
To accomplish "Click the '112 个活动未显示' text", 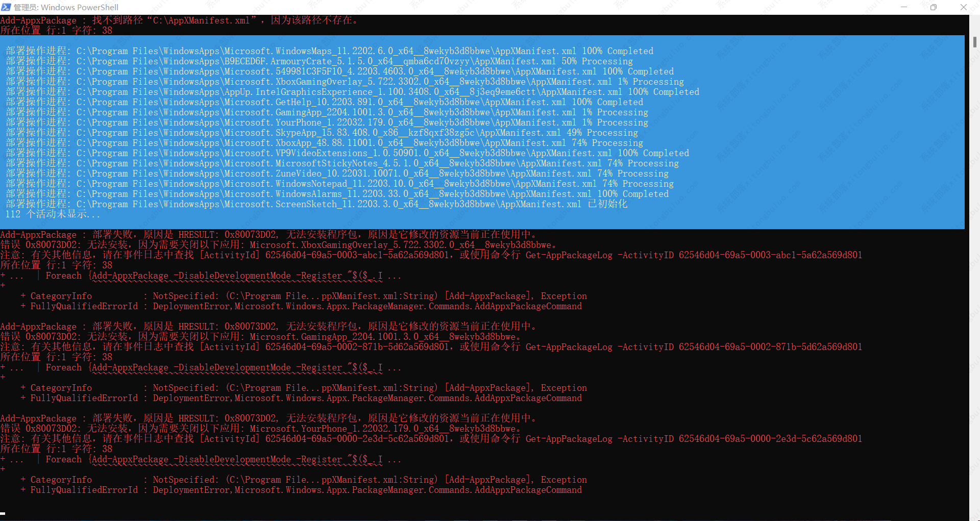I will coord(53,214).
